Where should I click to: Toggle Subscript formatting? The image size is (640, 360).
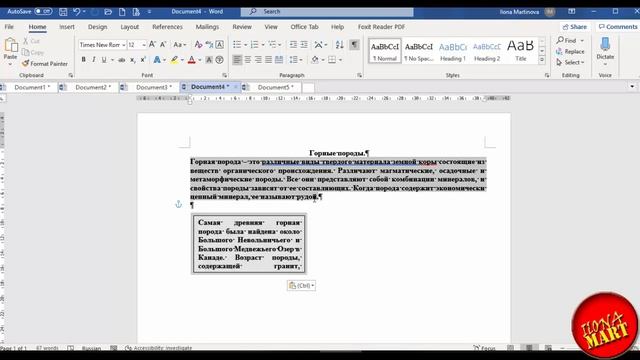point(132,60)
